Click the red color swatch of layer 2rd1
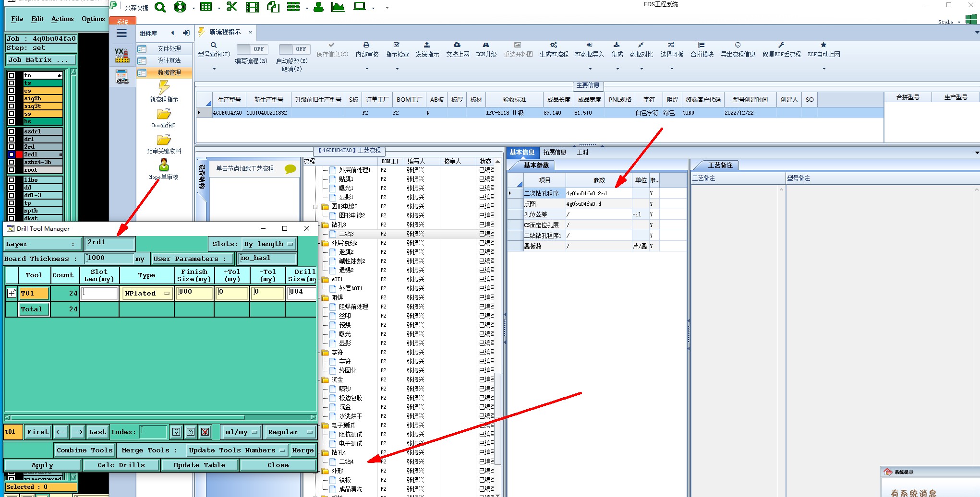 [19, 154]
